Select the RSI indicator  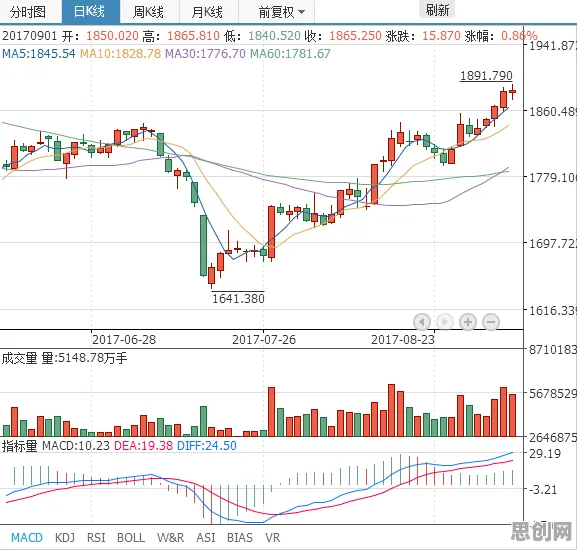coord(96,537)
